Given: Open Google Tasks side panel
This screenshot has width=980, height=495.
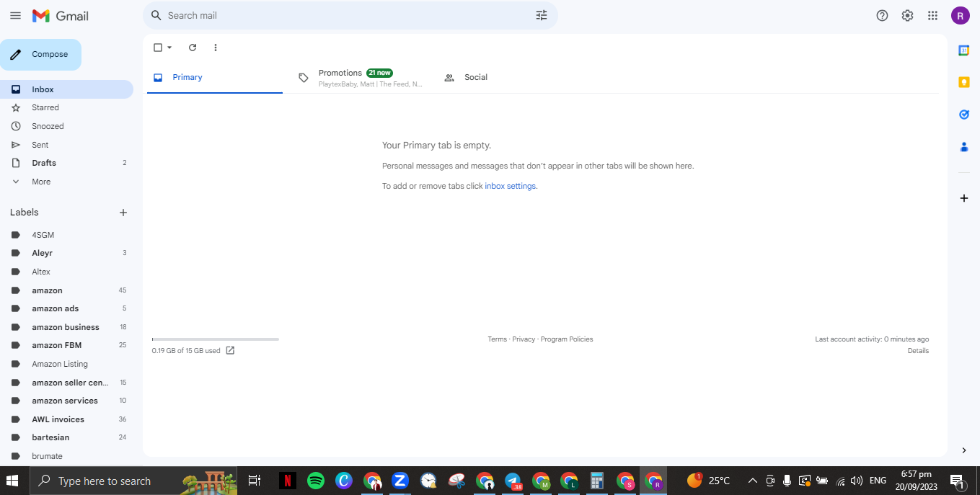Looking at the screenshot, I should pyautogui.click(x=963, y=115).
